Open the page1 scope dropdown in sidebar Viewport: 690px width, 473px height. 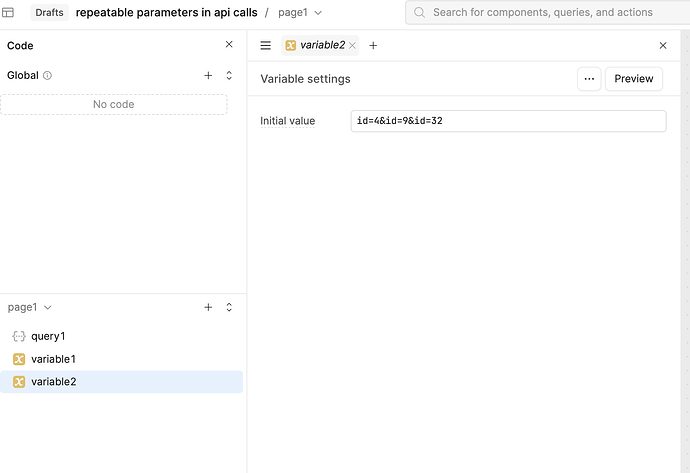click(30, 307)
